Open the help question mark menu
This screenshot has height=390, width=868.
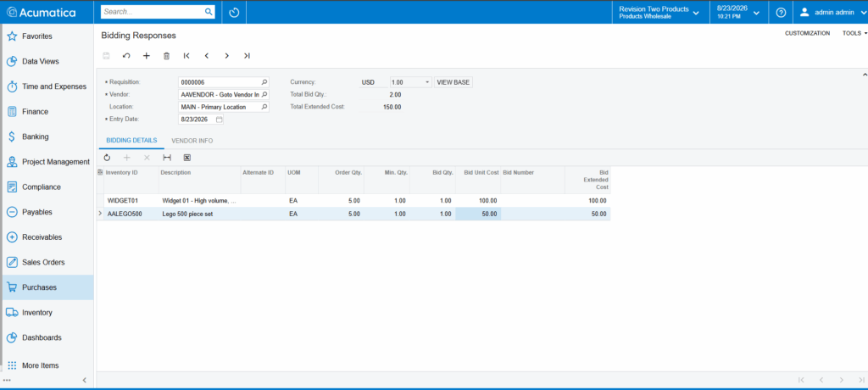781,12
